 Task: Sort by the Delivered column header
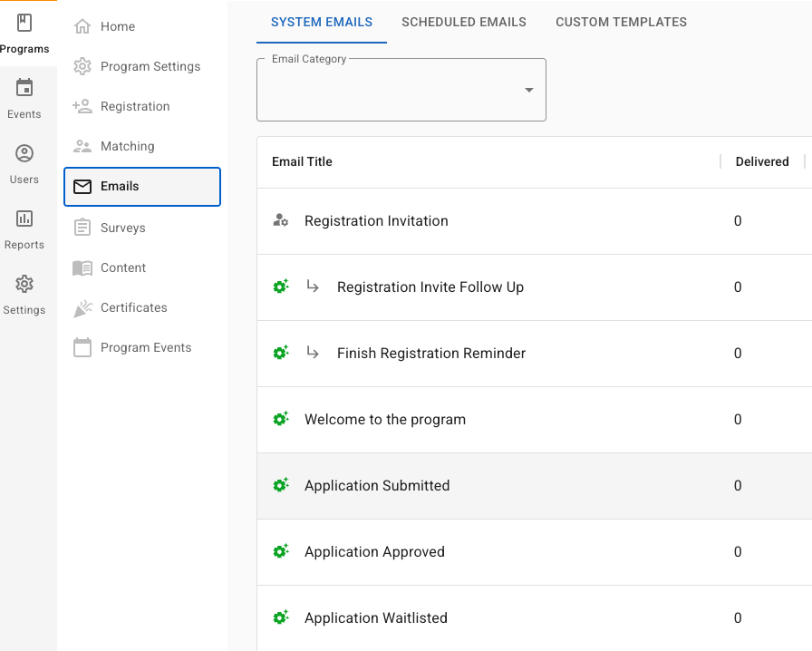[761, 161]
